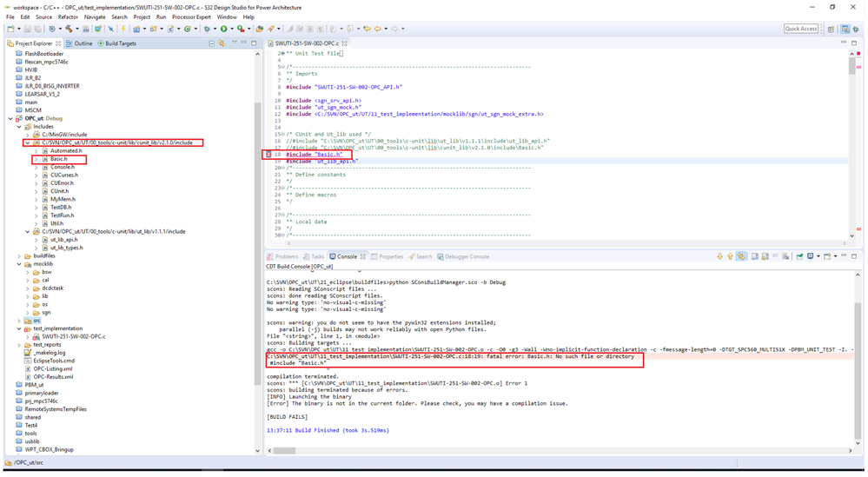Click the Display Selected Console icon
The width and height of the screenshot is (868, 477).
tap(811, 256)
